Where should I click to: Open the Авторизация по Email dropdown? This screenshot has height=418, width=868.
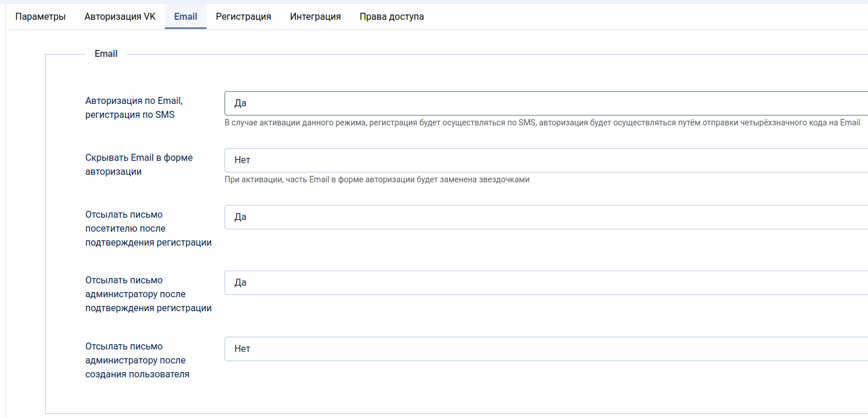(546, 103)
